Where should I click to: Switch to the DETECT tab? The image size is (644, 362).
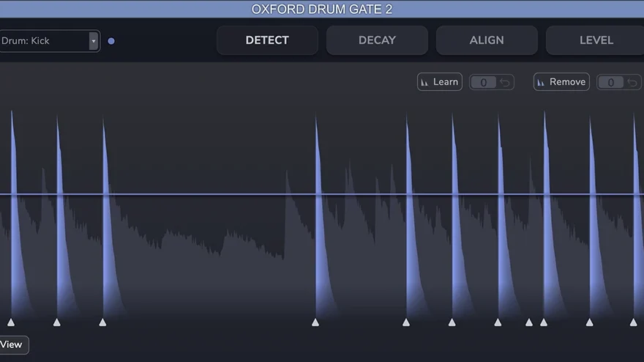267,40
